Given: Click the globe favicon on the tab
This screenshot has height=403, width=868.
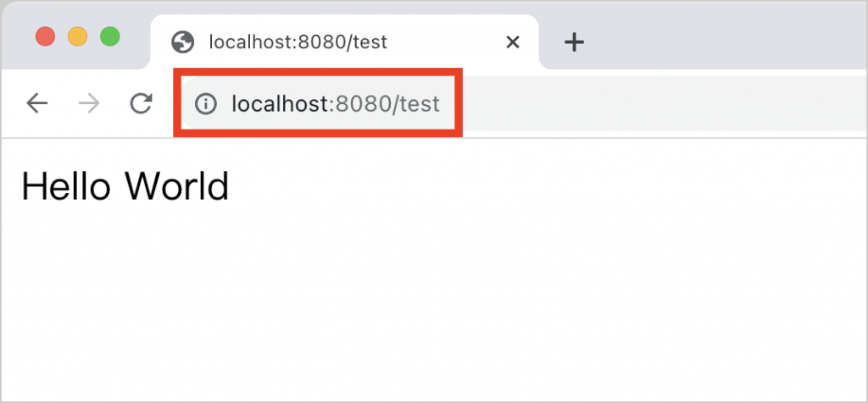Looking at the screenshot, I should pos(181,41).
